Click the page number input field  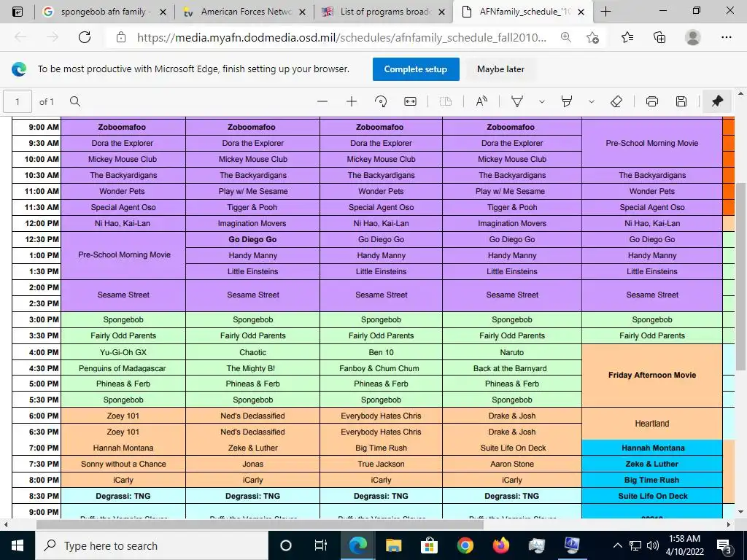(18, 101)
